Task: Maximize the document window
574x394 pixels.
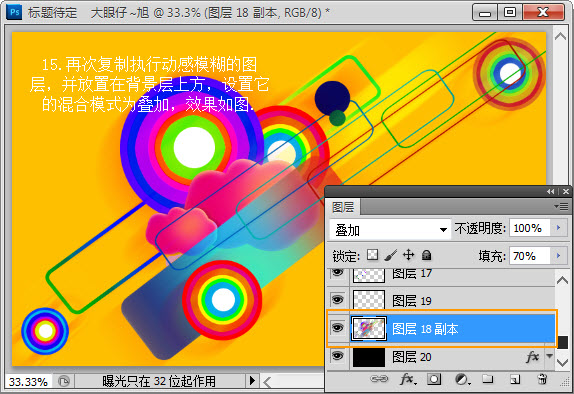Action: [510, 12]
